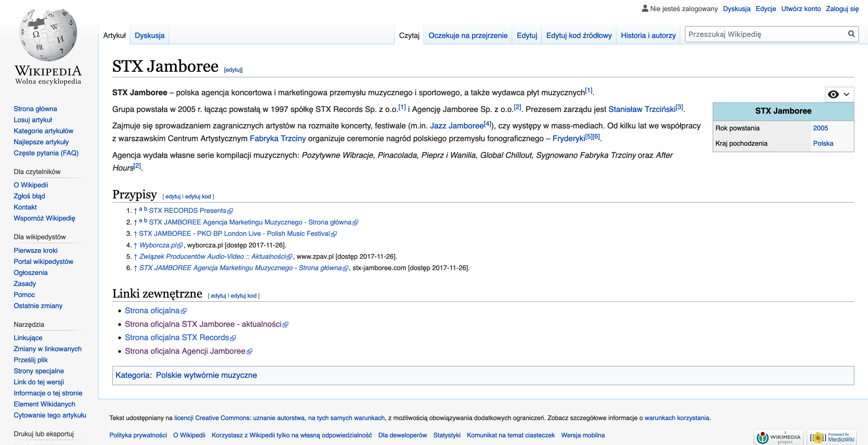868x445 pixels.
Task: Click Wspomóż Wikipedię link
Action: click(x=45, y=218)
